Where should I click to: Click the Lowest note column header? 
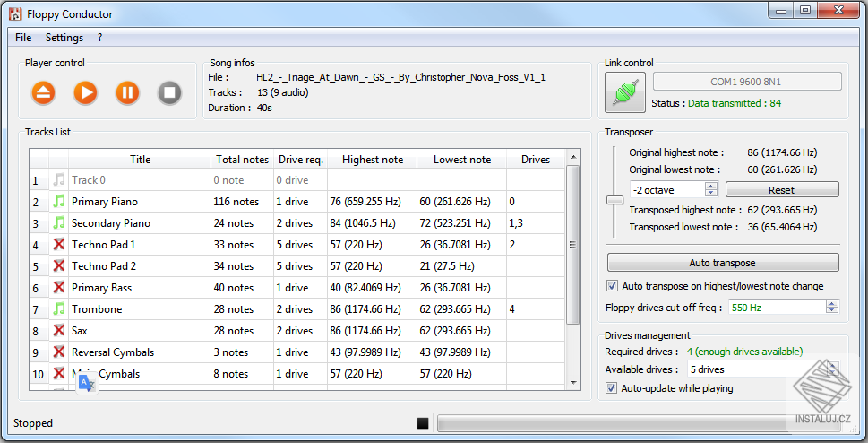461,159
